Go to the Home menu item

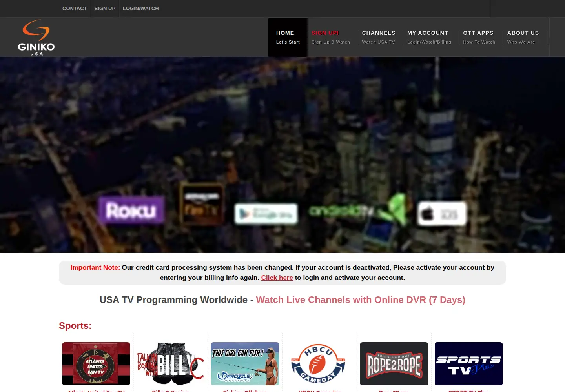click(x=288, y=37)
